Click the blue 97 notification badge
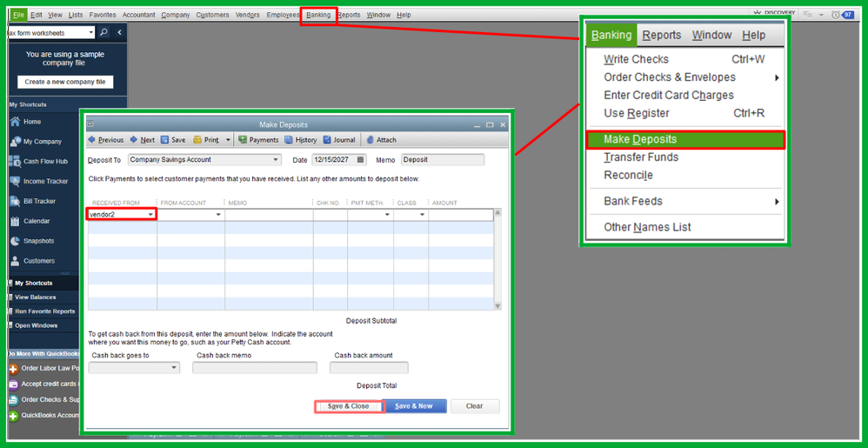Screen dimensions: 868x448 [x=848, y=15]
